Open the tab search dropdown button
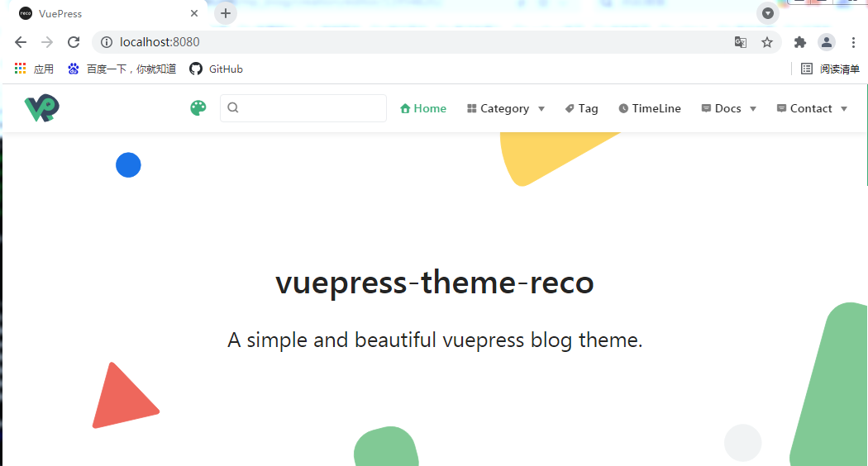Image resolution: width=868 pixels, height=466 pixels. pyautogui.click(x=768, y=13)
